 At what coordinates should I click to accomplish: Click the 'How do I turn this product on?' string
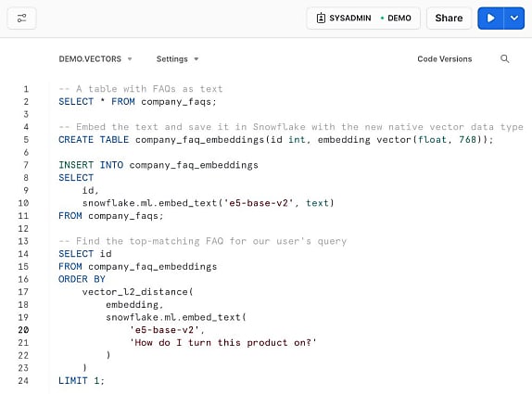[x=223, y=343]
